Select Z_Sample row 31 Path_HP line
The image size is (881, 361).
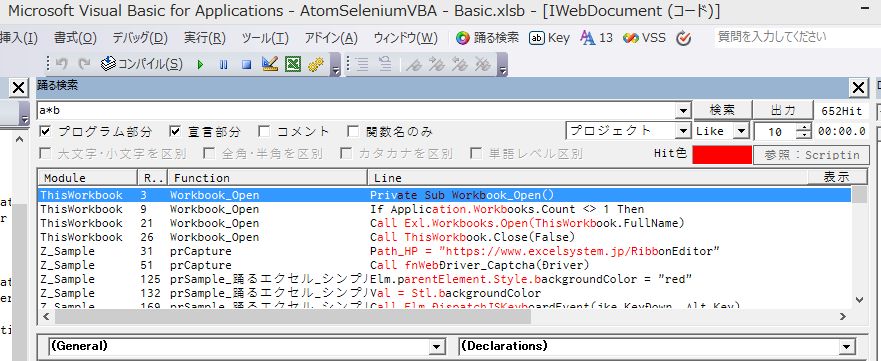tap(444, 251)
